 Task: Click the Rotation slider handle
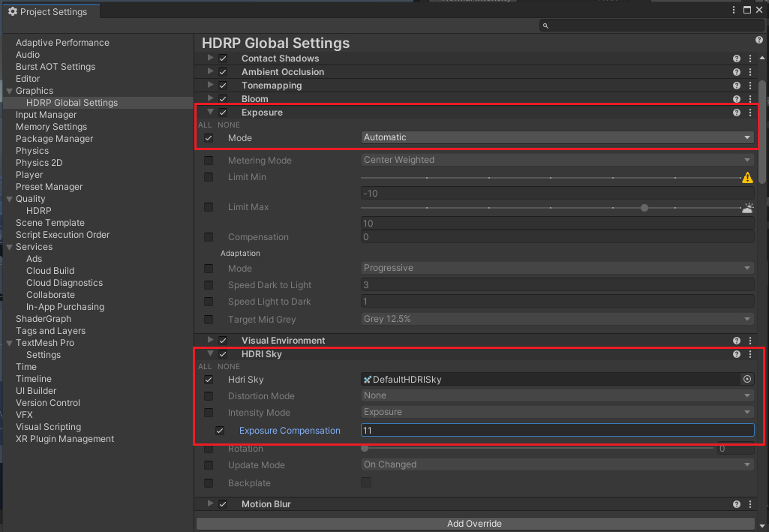[365, 448]
